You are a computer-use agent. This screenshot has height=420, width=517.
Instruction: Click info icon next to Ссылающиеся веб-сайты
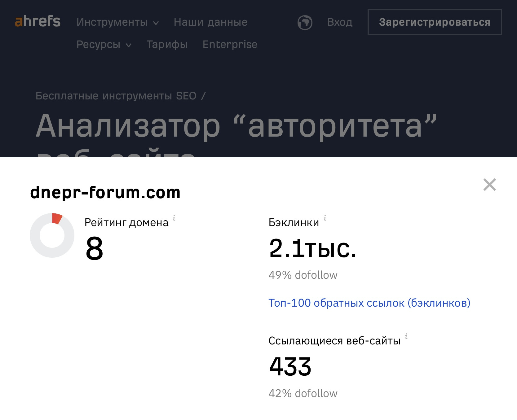coord(406,336)
